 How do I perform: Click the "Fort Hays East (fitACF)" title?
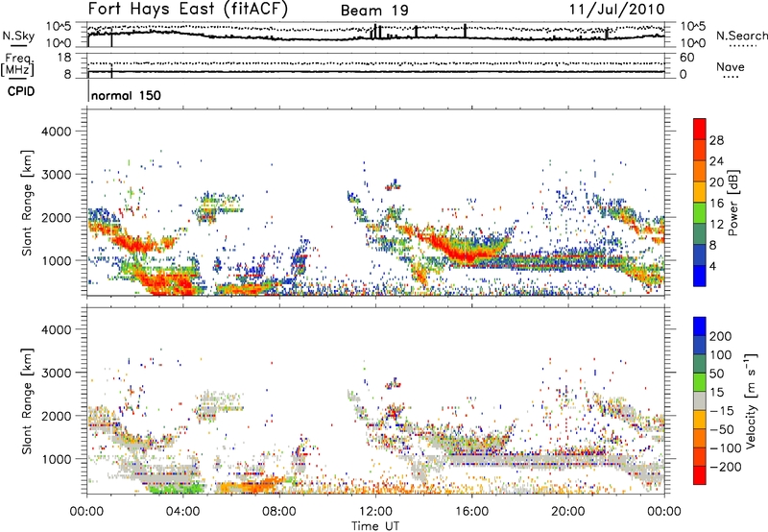click(187, 9)
